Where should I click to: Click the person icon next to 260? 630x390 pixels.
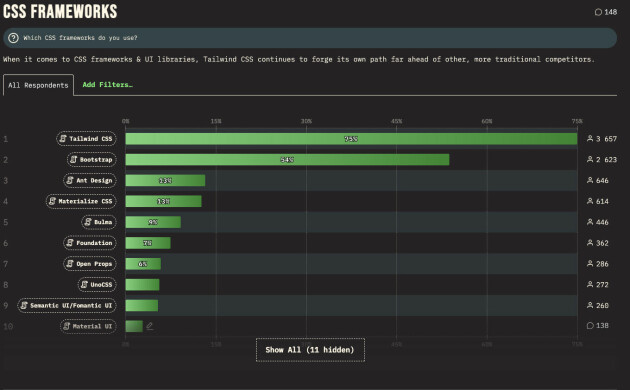point(590,305)
